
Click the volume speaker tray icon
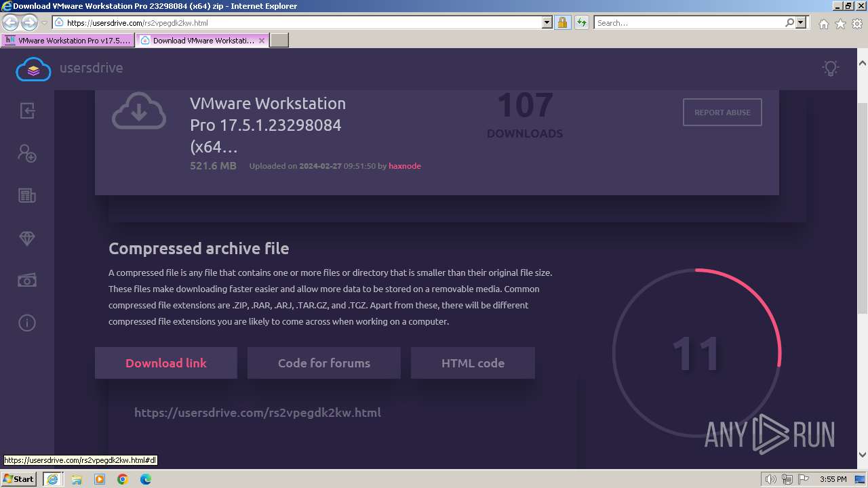coord(770,479)
